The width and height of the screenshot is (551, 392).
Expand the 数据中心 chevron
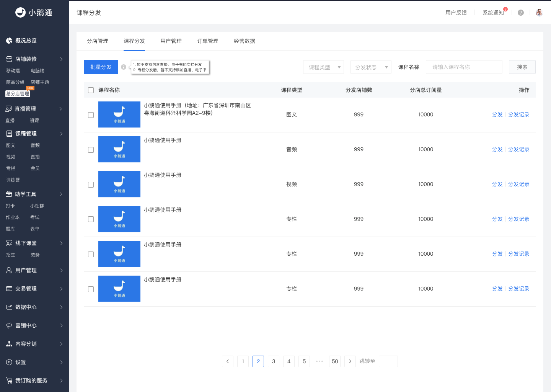[61, 307]
